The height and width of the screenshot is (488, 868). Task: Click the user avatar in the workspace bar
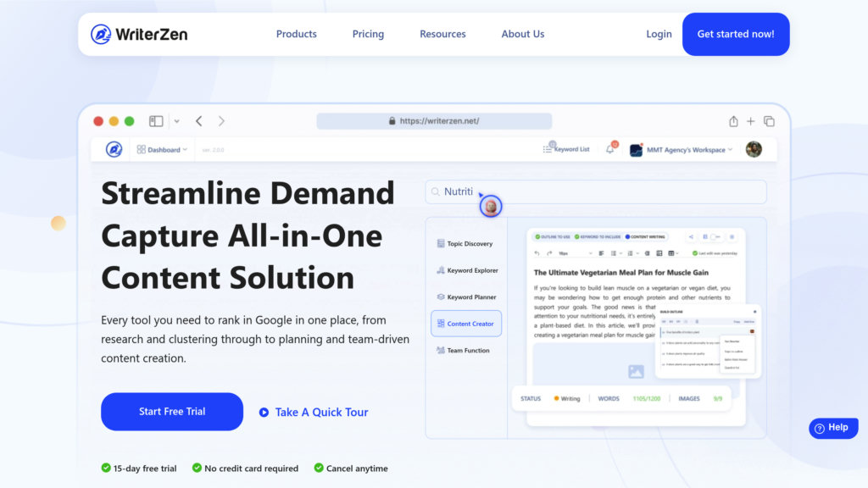click(x=754, y=149)
